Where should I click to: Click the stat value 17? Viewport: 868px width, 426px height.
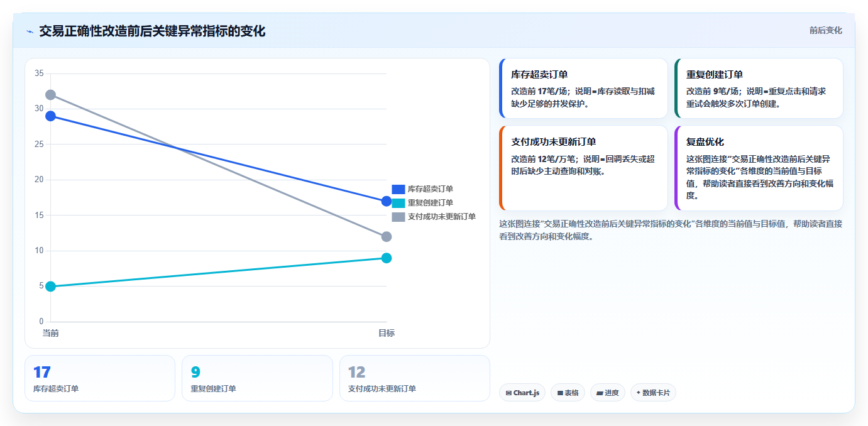42,372
